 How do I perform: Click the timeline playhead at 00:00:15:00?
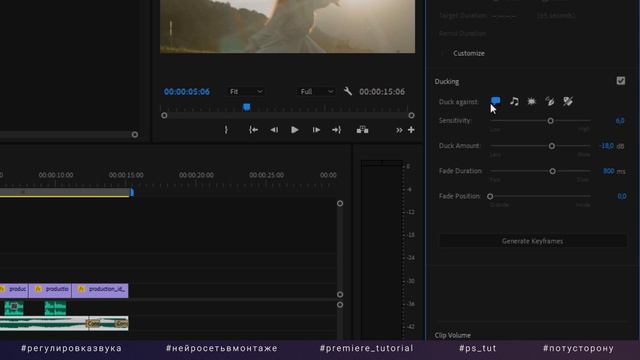pyautogui.click(x=132, y=192)
